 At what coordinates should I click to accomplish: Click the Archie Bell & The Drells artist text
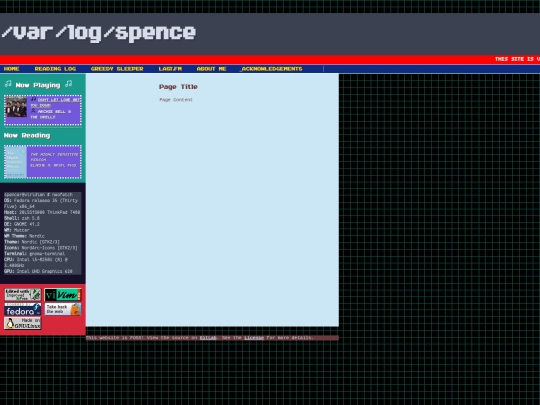click(x=51, y=114)
